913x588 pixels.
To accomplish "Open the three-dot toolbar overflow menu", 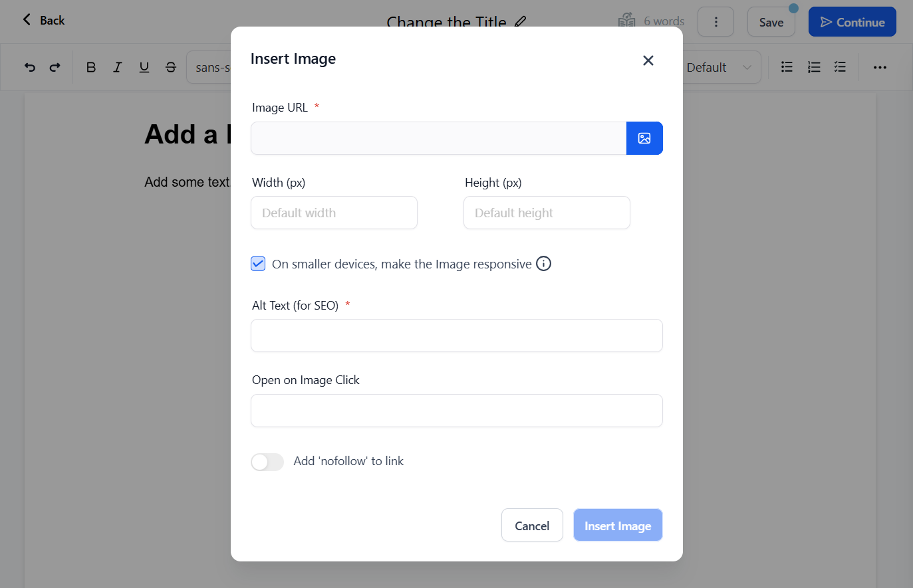I will (x=880, y=67).
